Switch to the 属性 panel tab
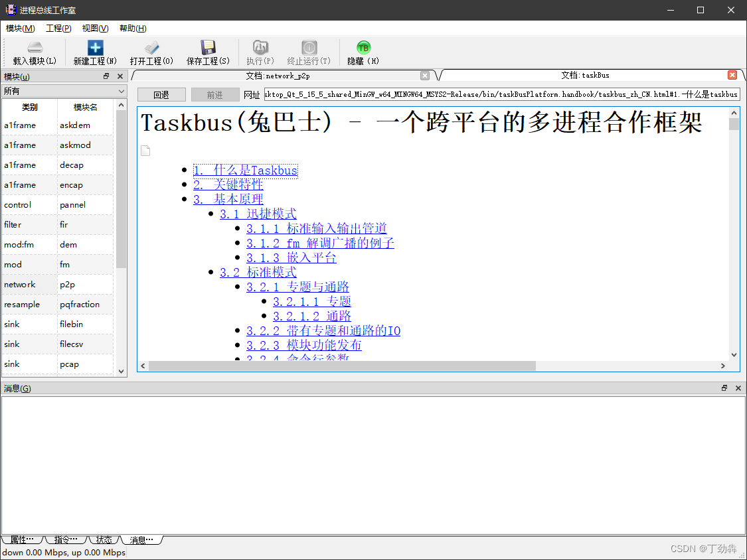Image resolution: width=747 pixels, height=560 pixels. [22, 539]
